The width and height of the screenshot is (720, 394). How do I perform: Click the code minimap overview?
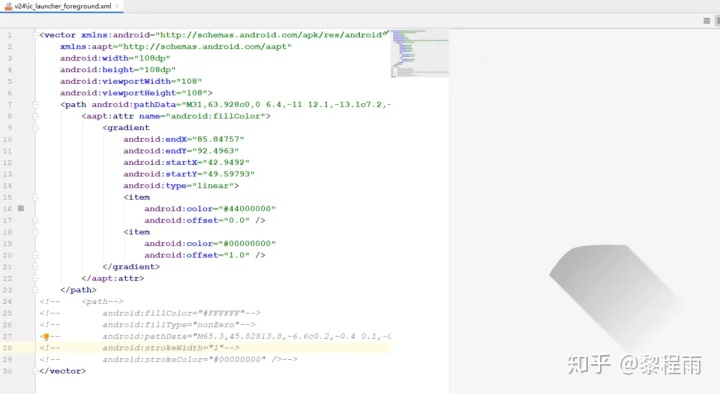(x=419, y=53)
